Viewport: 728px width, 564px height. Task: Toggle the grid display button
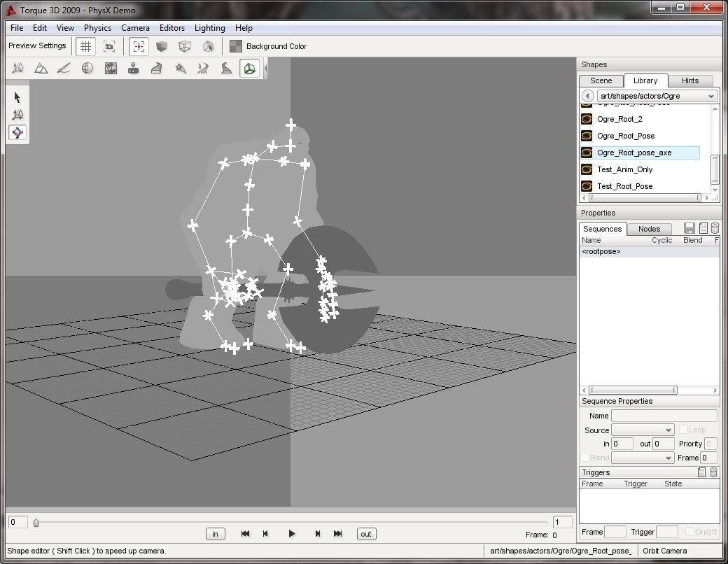[x=85, y=46]
